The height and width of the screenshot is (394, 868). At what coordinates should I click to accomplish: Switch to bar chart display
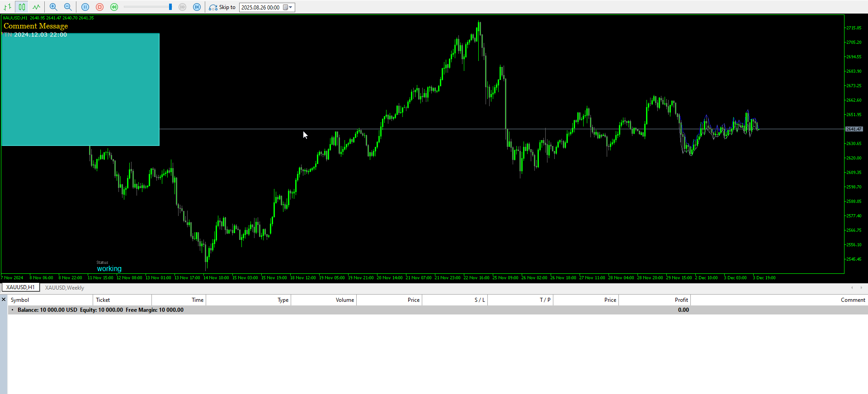tap(7, 7)
